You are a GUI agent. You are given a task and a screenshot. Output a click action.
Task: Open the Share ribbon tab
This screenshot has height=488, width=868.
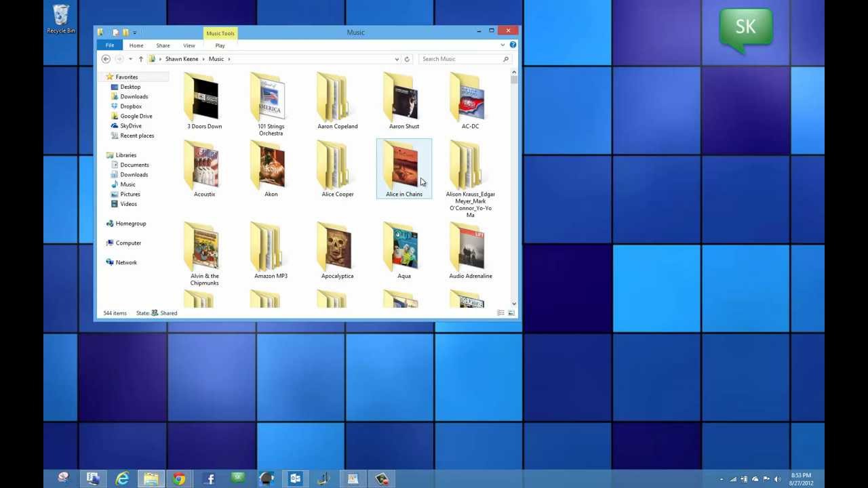(x=163, y=45)
